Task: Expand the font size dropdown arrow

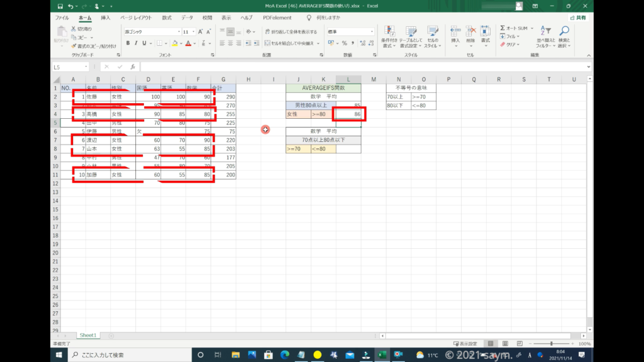Action: coord(194,31)
